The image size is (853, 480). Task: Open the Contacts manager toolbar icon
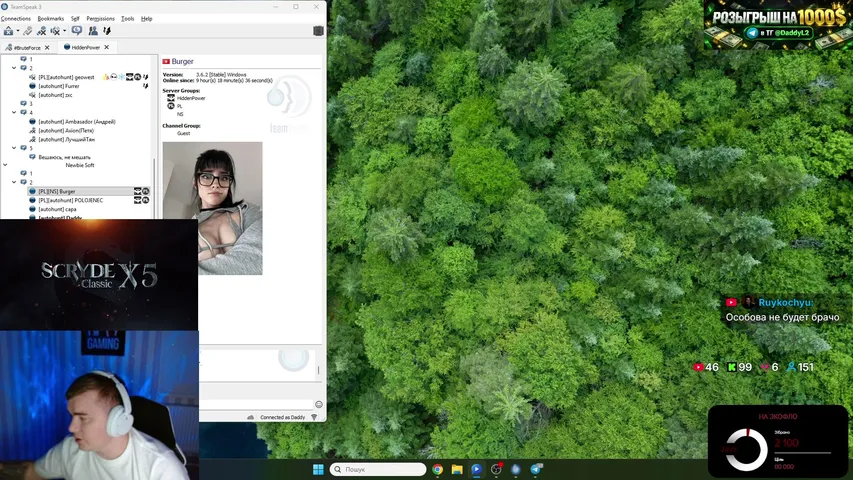(93, 31)
